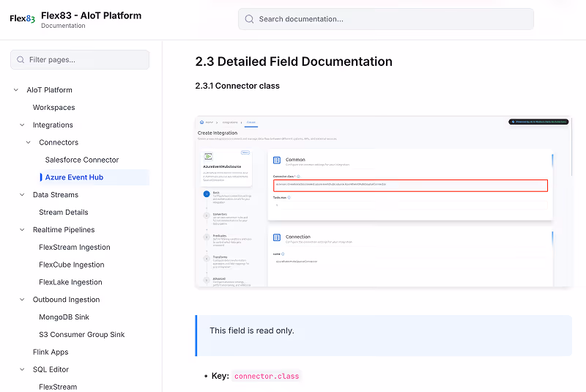Collapse the Outbound Ingestion node

point(22,300)
